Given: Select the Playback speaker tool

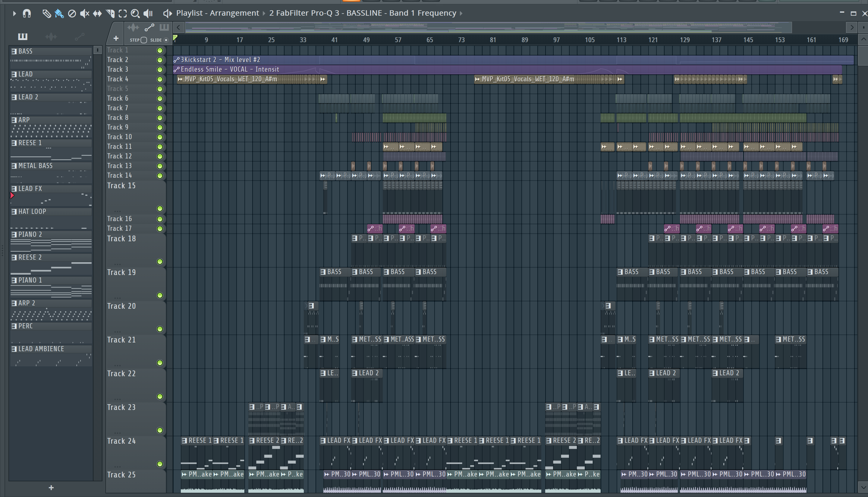Looking at the screenshot, I should point(148,13).
